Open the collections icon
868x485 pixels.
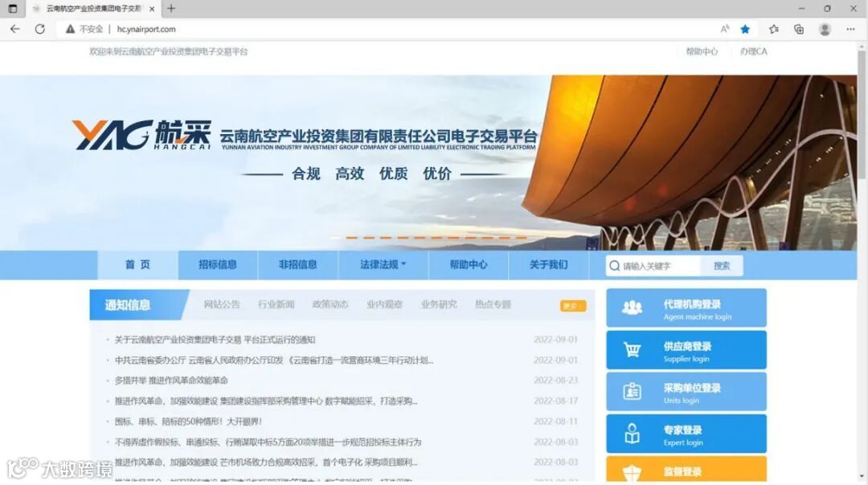point(799,29)
